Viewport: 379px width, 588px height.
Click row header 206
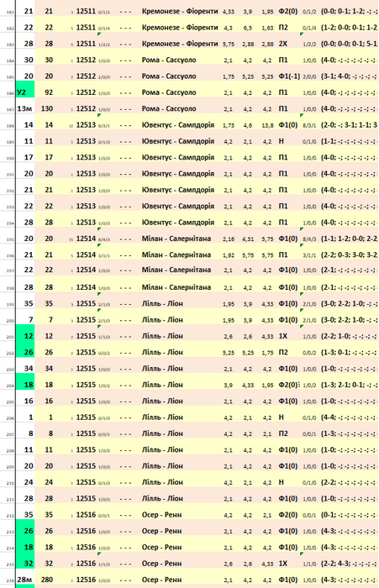pyautogui.click(x=10, y=418)
